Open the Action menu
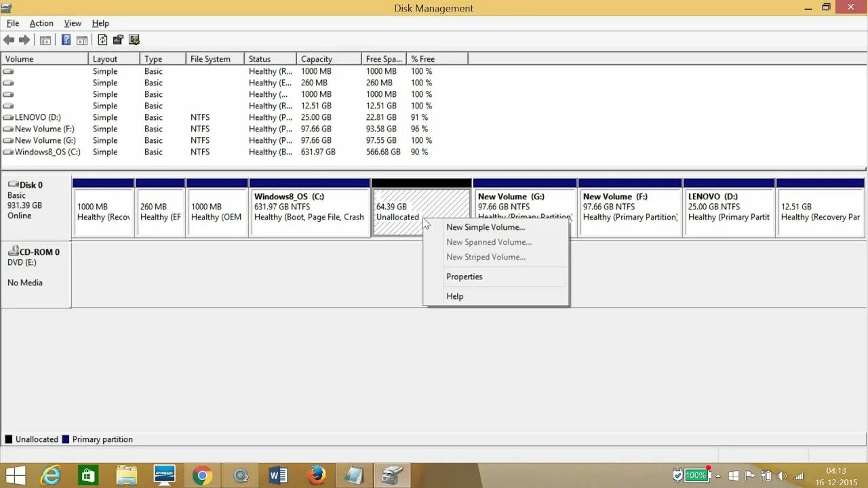 [41, 23]
